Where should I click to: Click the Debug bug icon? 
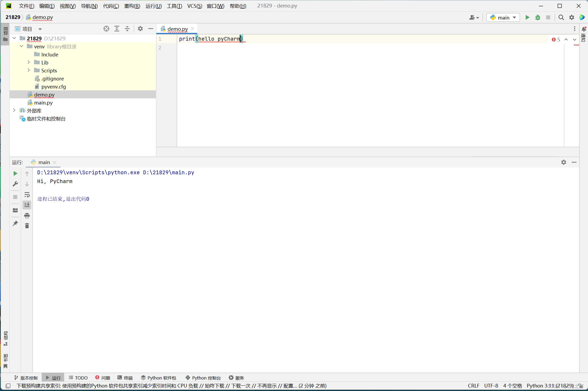click(x=538, y=17)
